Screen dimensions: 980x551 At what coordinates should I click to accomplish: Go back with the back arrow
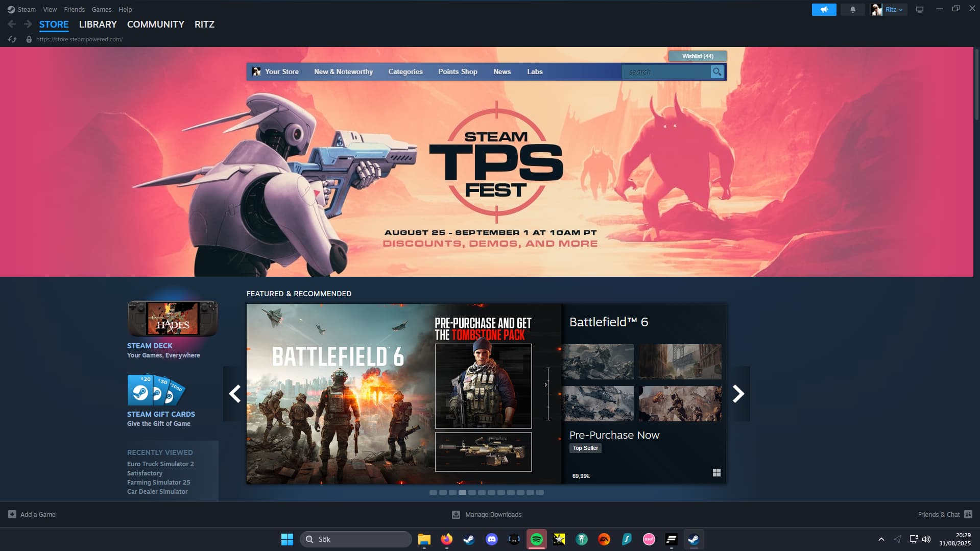[12, 24]
